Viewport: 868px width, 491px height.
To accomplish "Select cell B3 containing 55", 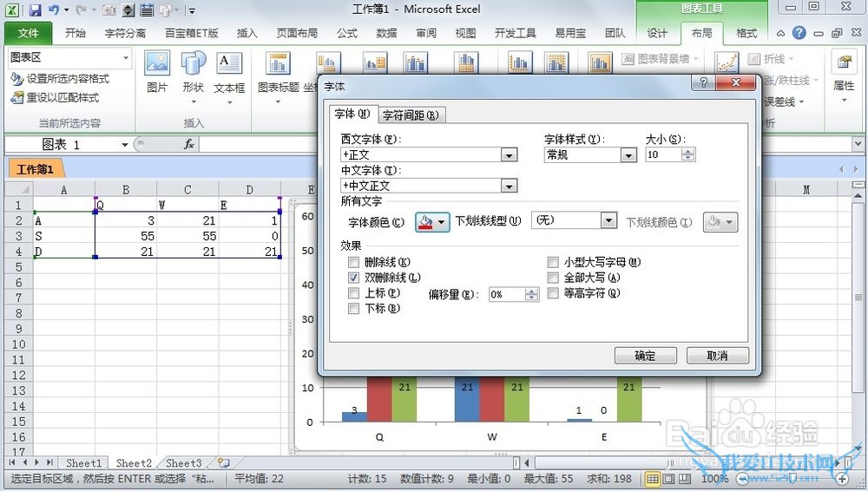I will tap(126, 236).
